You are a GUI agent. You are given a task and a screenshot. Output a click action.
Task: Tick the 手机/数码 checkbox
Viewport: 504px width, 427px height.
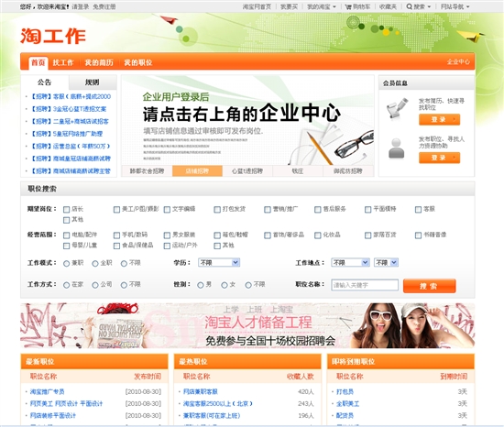(116, 235)
